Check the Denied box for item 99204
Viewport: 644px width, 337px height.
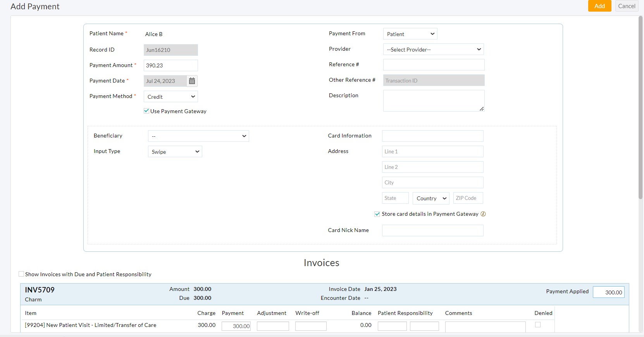pos(537,325)
